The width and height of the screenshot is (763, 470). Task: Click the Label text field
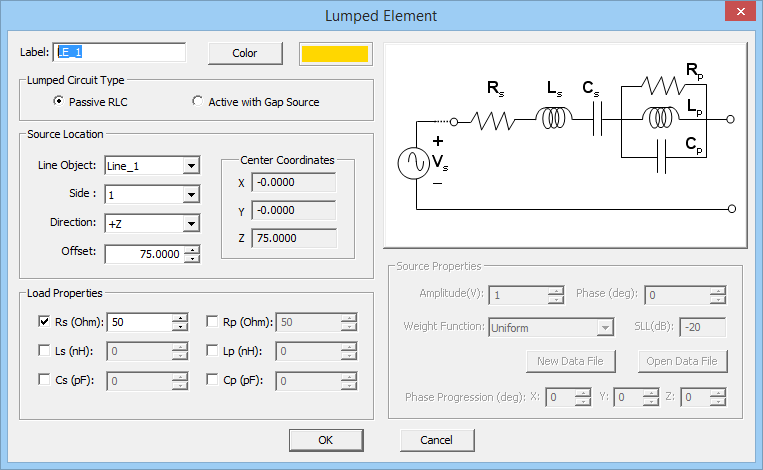point(120,53)
